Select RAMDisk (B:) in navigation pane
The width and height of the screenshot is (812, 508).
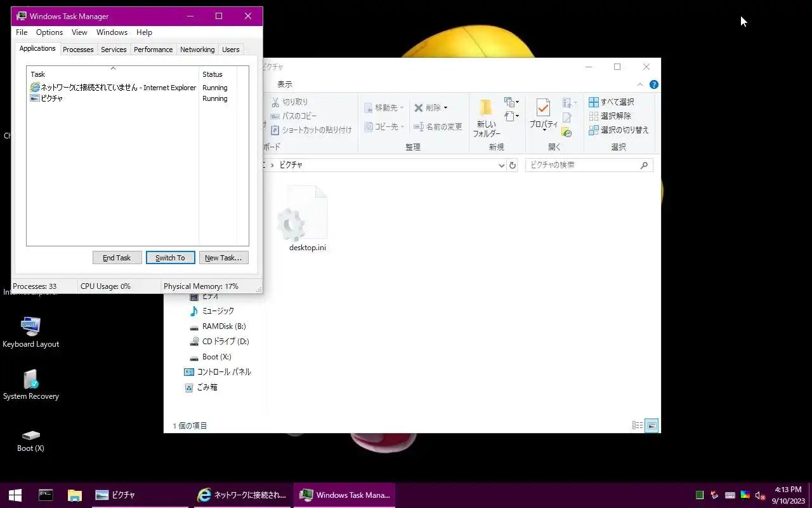tap(218, 326)
